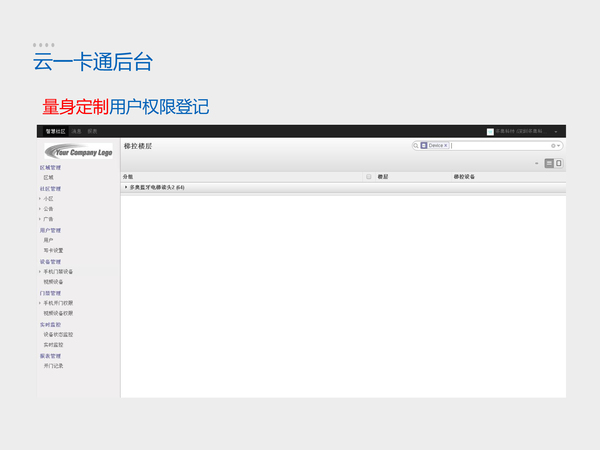Click the 门禁管理 section heading
The image size is (600, 450).
click(51, 293)
